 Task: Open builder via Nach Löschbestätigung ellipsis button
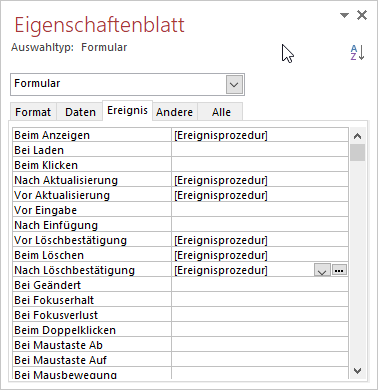coord(339,270)
